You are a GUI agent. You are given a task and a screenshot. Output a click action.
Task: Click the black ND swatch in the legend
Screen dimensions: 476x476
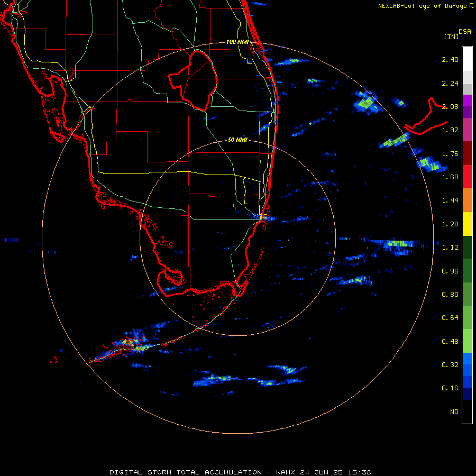point(467,411)
